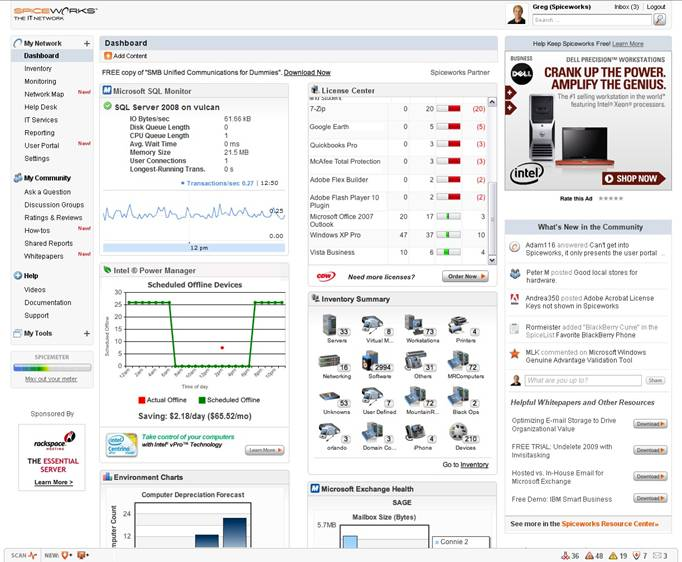Go to Inventory in the sidebar
This screenshot has width=682, height=562.
pyautogui.click(x=38, y=69)
